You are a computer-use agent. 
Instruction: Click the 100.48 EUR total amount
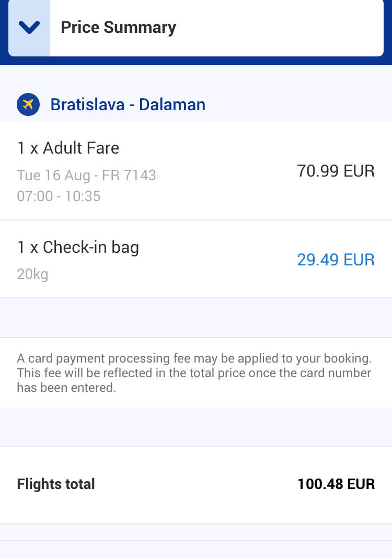coord(336,484)
